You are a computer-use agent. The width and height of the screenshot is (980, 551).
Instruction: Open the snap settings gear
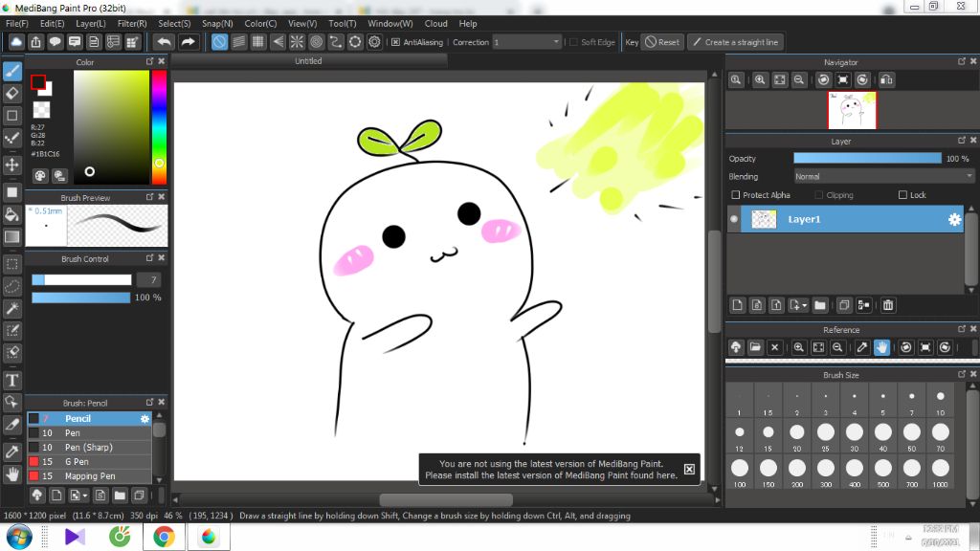[374, 42]
